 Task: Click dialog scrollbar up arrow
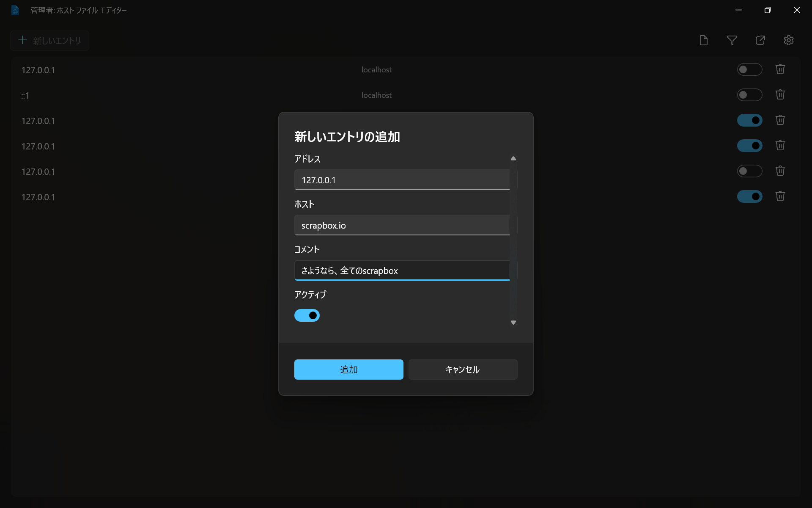(x=513, y=158)
